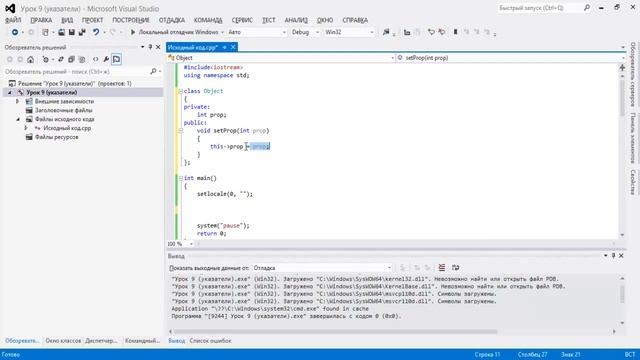This screenshot has height=360, width=640.
Task: Click the Step Back debug arrow icon
Action: [x=431, y=32]
